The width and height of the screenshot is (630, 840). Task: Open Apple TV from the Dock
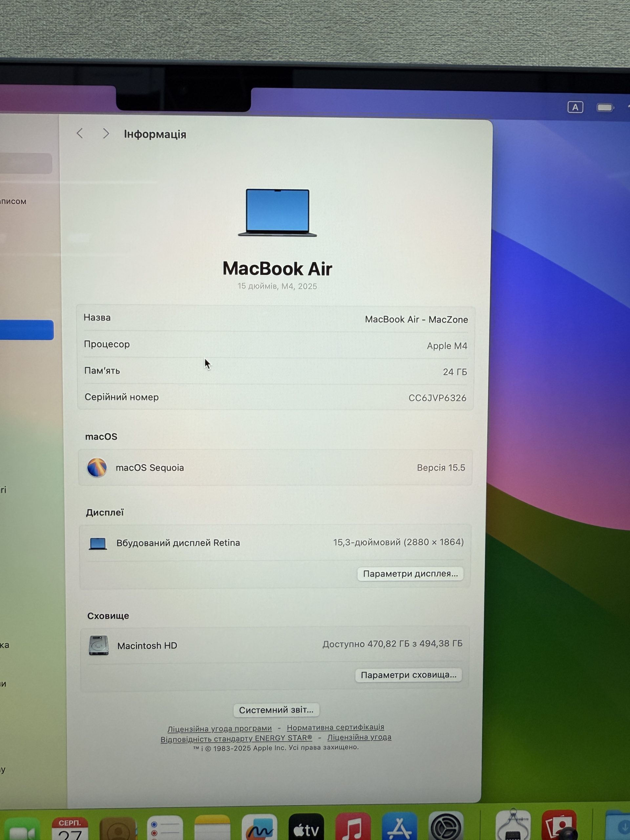tap(306, 826)
